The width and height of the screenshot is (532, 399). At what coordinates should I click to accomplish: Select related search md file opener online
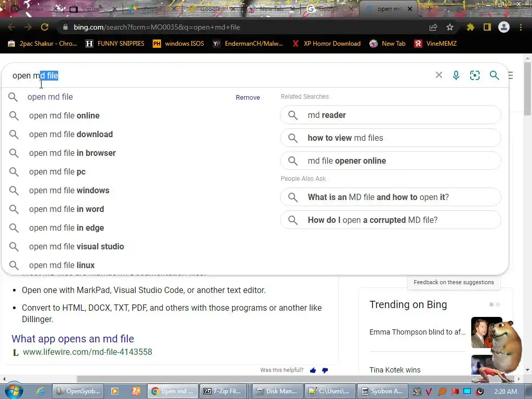click(391, 161)
